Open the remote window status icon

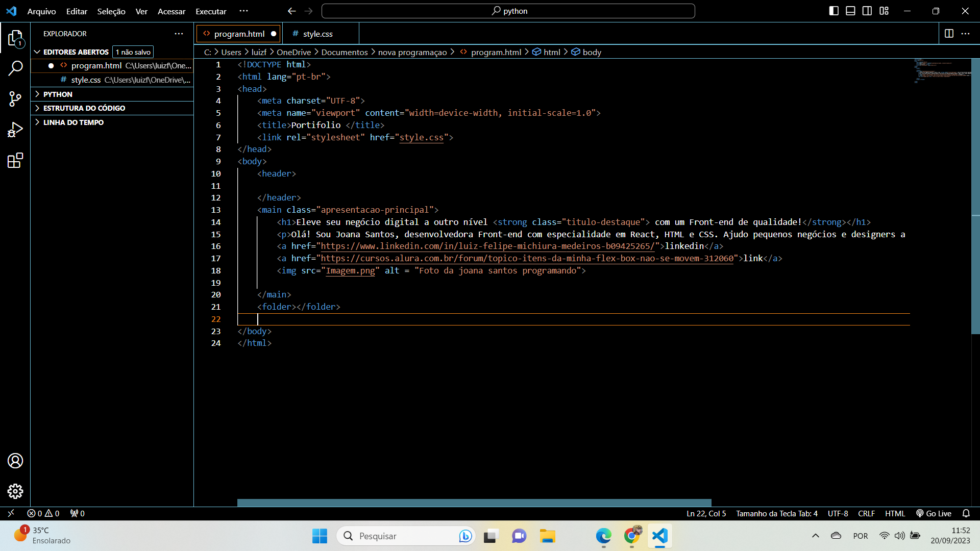click(11, 513)
